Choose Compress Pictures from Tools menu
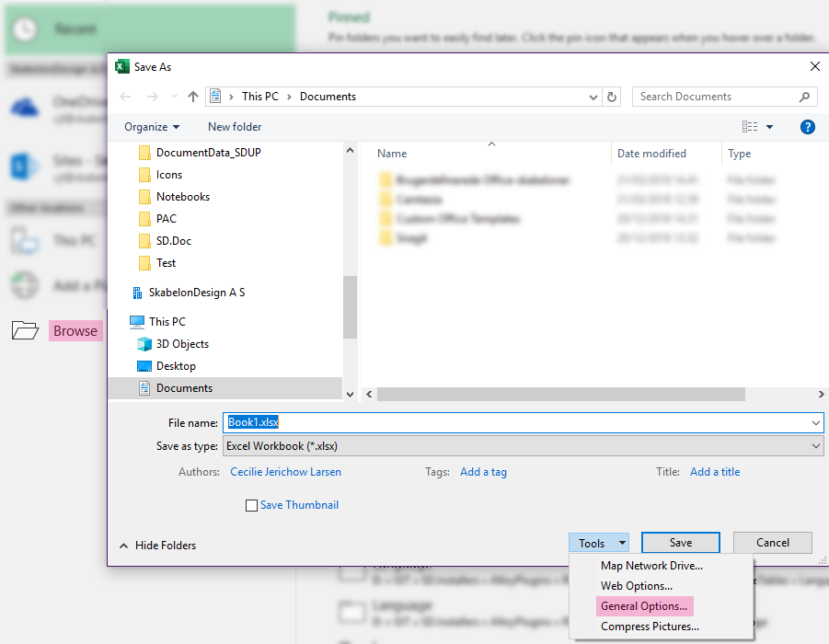 [x=650, y=627]
